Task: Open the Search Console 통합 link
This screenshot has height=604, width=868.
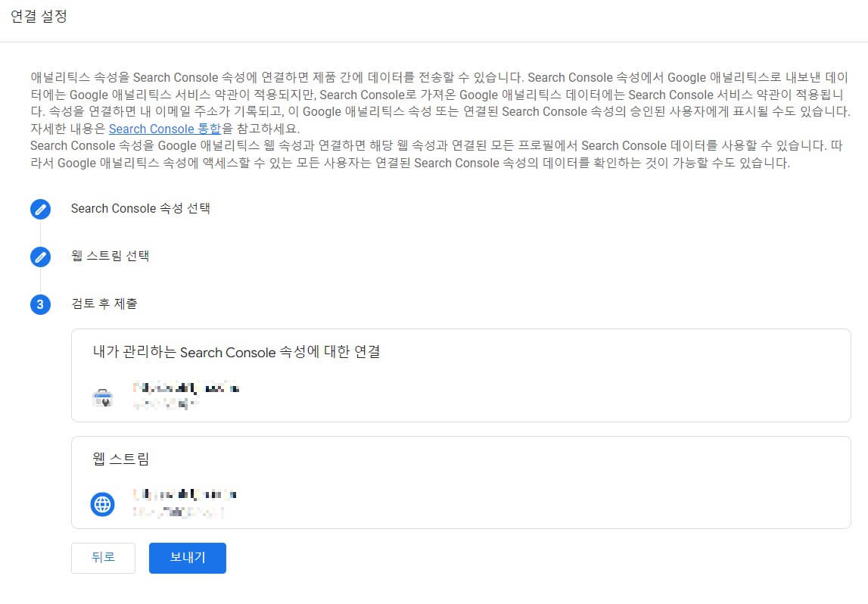Action: pyautogui.click(x=165, y=129)
